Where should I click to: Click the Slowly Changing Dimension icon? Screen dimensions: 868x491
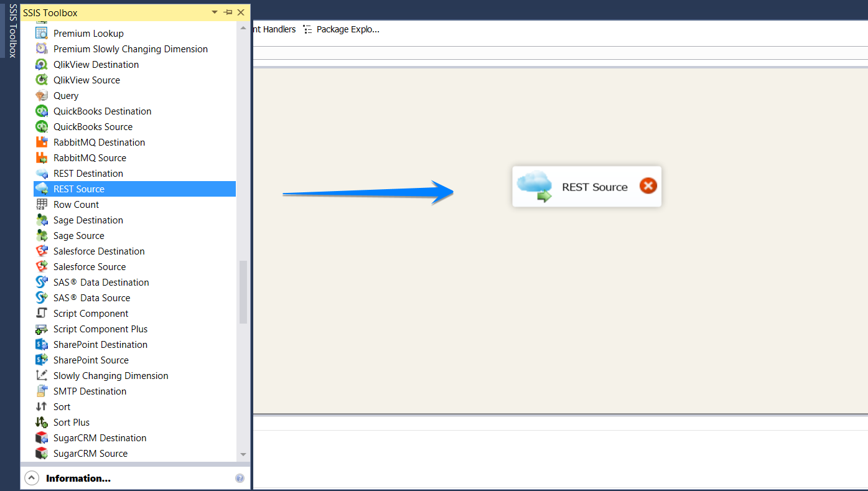click(42, 376)
